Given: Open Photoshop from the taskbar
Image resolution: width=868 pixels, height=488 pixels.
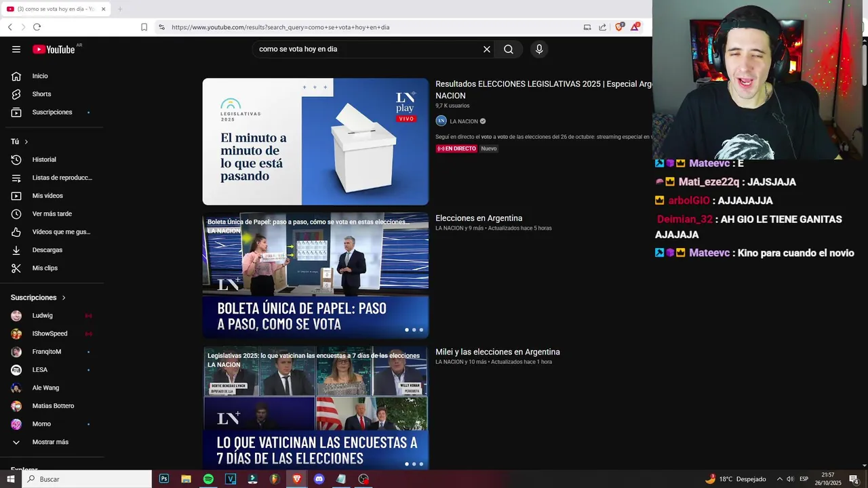Looking at the screenshot, I should click(164, 479).
